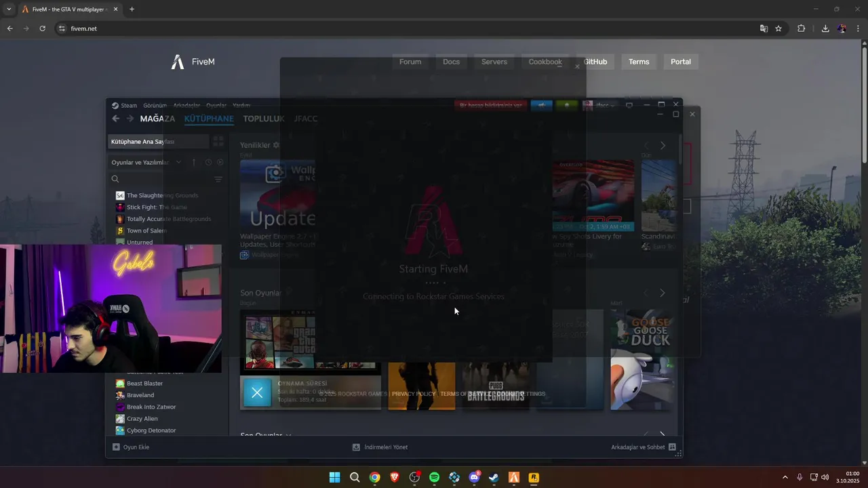Click microphone icon in system tray
The image size is (868, 488).
click(x=800, y=477)
